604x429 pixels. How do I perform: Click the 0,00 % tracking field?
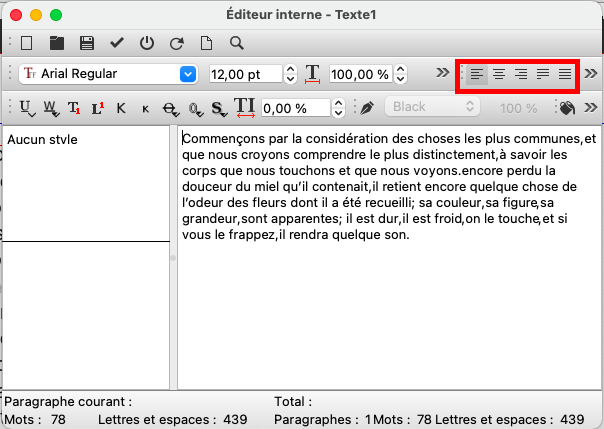[x=296, y=108]
